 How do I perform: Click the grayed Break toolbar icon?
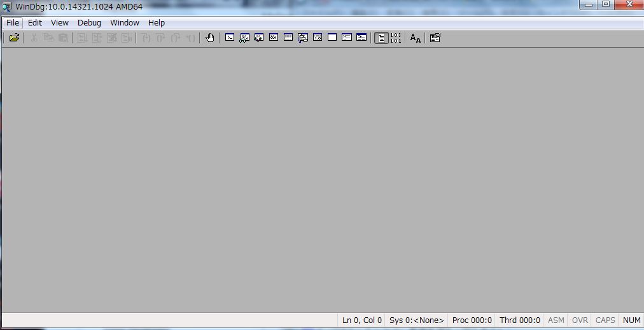[127, 38]
